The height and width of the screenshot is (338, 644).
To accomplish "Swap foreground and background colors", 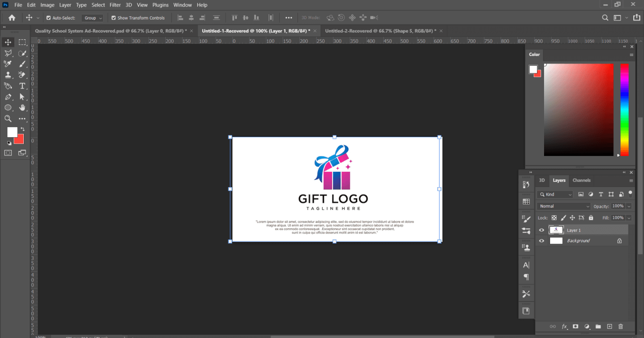I will tap(22, 129).
